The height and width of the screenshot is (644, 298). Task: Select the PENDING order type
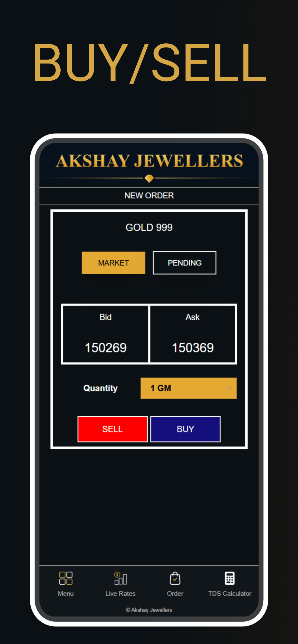click(185, 263)
